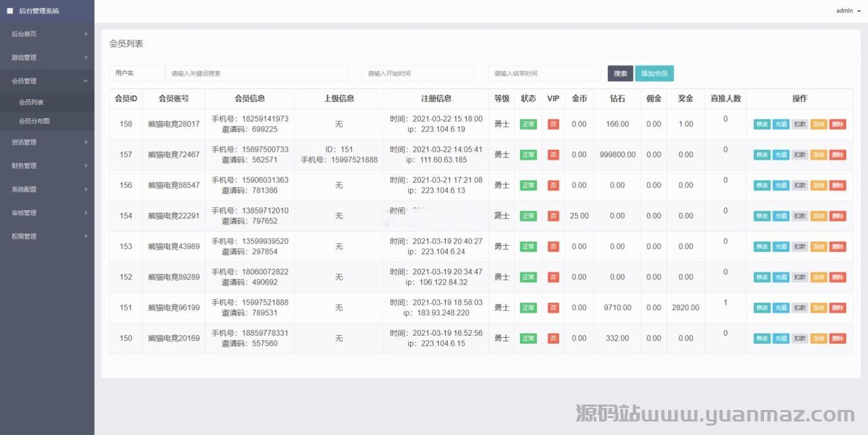Click 冻结 to freeze member 153
This screenshot has width=868, height=435.
[819, 247]
